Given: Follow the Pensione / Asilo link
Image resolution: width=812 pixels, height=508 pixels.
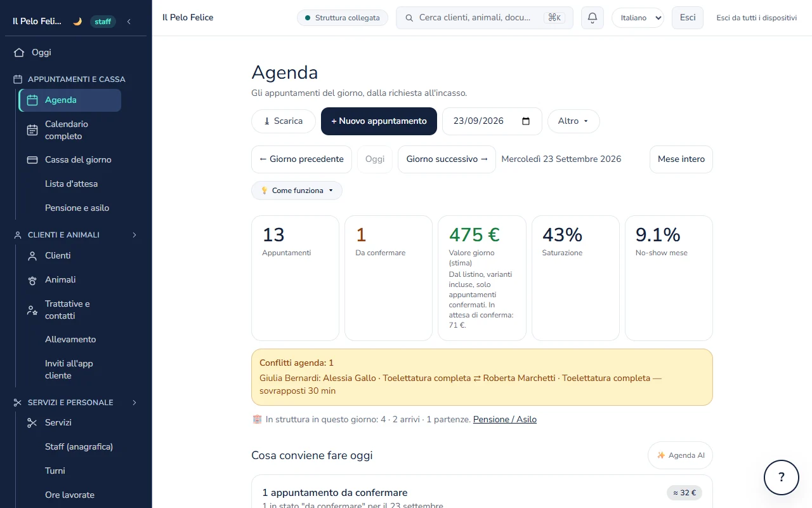Looking at the screenshot, I should pyautogui.click(x=505, y=420).
